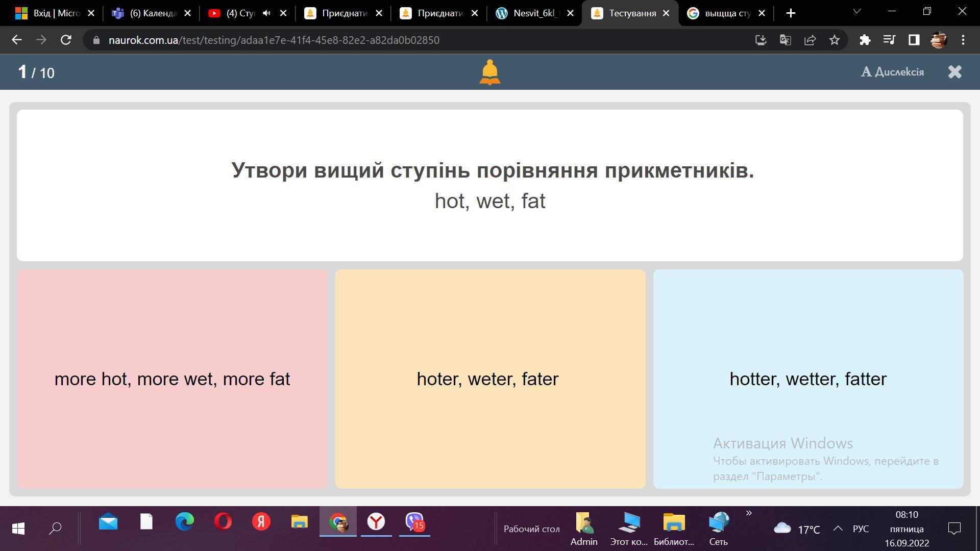Bookmark page with star icon
This screenshot has height=551, width=980.
835,40
